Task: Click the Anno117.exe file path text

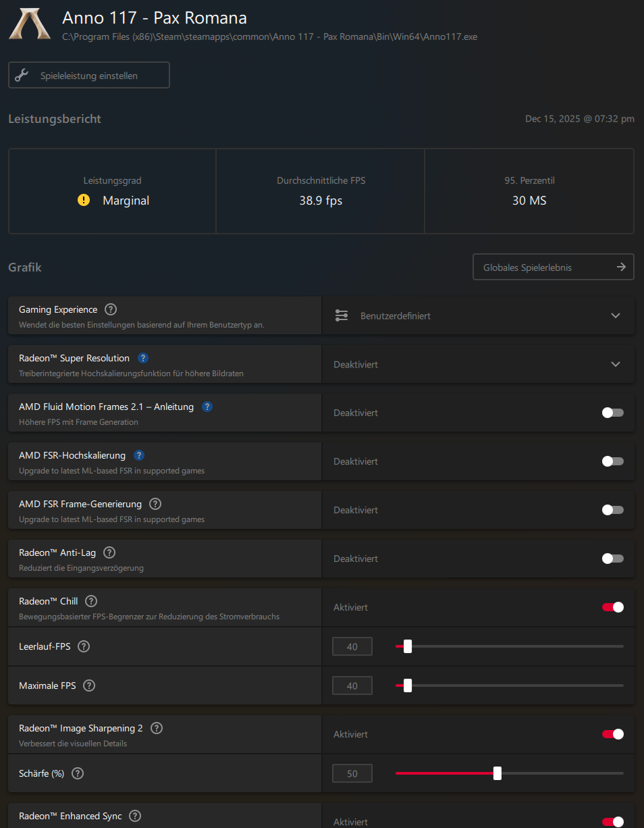Action: coord(269,36)
